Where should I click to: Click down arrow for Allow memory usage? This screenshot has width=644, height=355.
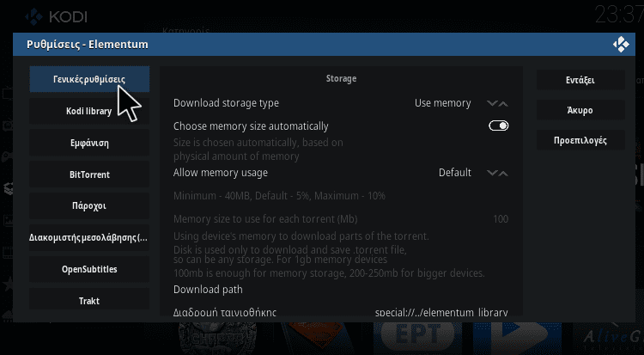coord(492,173)
